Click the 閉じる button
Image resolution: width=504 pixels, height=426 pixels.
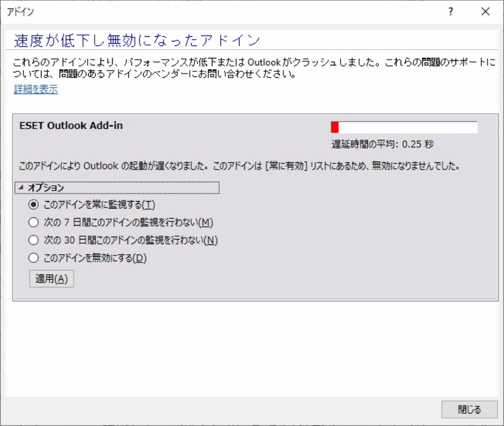tap(470, 409)
